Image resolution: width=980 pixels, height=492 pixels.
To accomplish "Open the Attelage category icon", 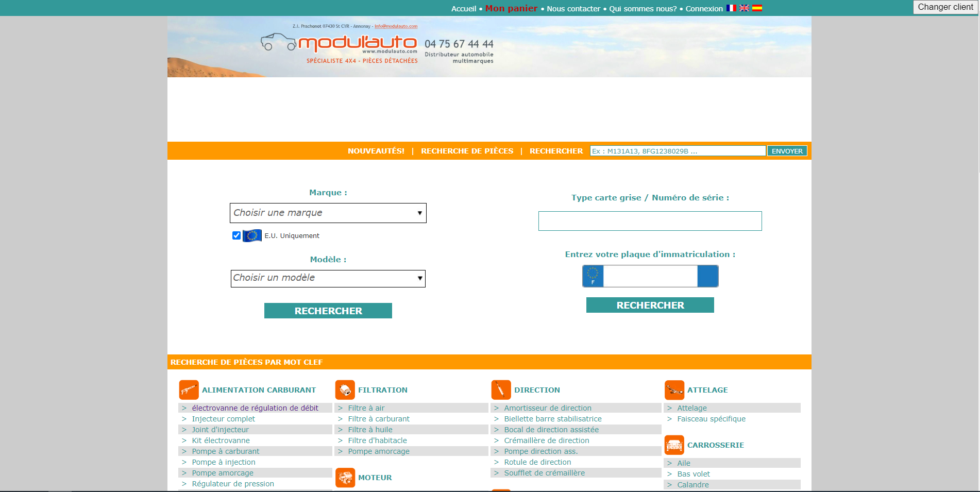I will click(674, 390).
